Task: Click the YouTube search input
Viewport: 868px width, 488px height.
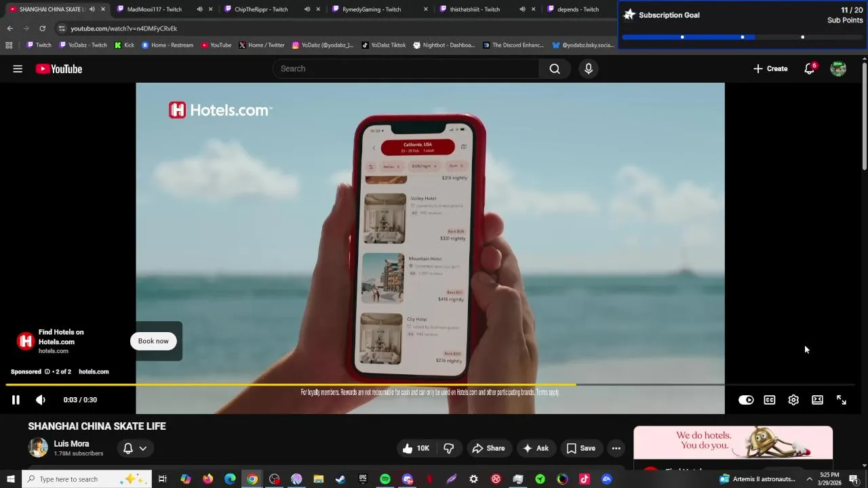Action: tap(406, 68)
